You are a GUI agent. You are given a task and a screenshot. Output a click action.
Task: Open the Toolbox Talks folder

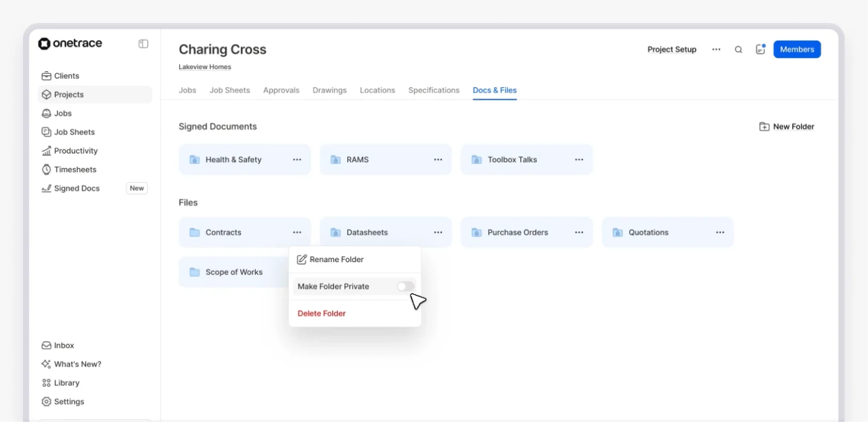point(527,160)
